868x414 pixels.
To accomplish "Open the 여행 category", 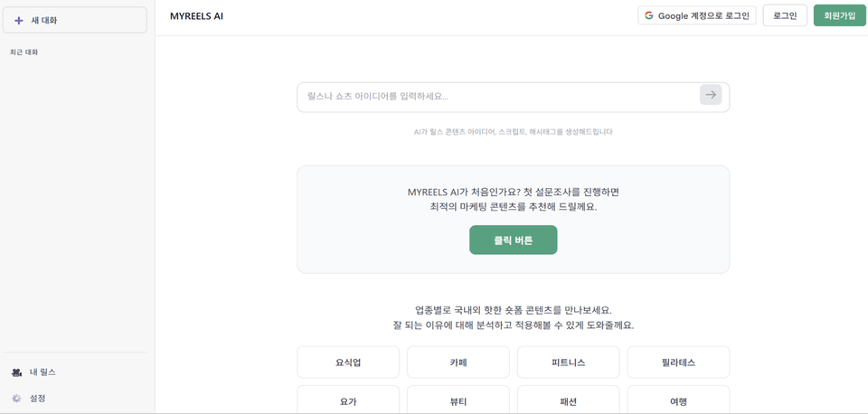I will click(678, 400).
